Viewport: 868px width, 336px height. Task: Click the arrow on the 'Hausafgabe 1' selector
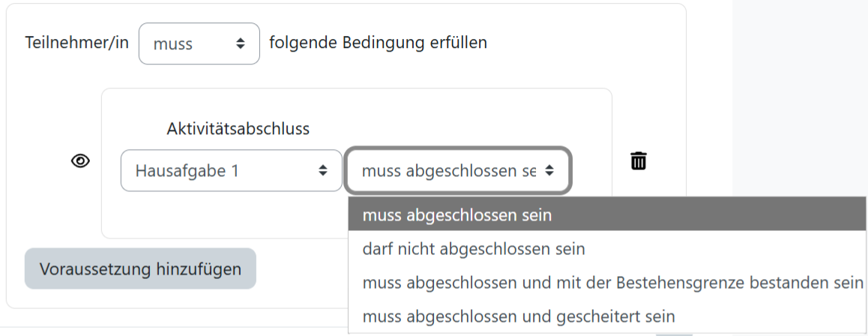tap(323, 170)
